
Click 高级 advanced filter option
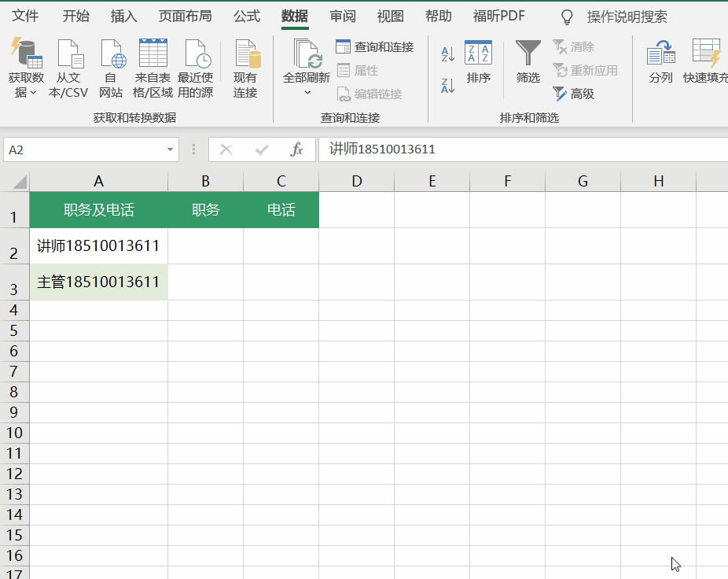574,94
